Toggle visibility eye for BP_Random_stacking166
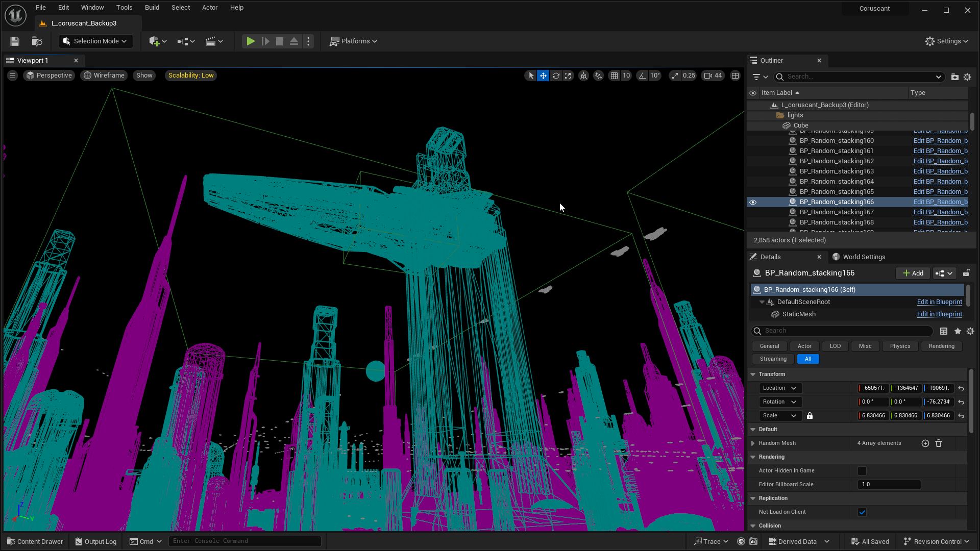This screenshot has height=551, width=980. pyautogui.click(x=752, y=202)
